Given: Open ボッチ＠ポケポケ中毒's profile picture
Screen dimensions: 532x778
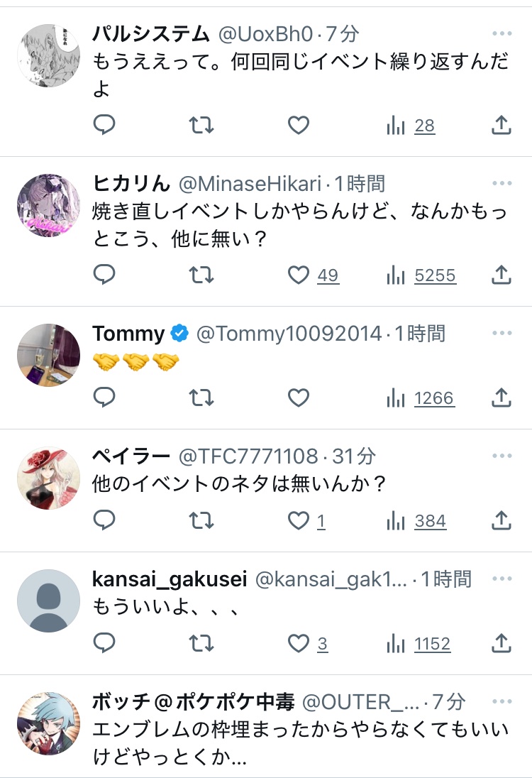Looking at the screenshot, I should coord(48,723).
